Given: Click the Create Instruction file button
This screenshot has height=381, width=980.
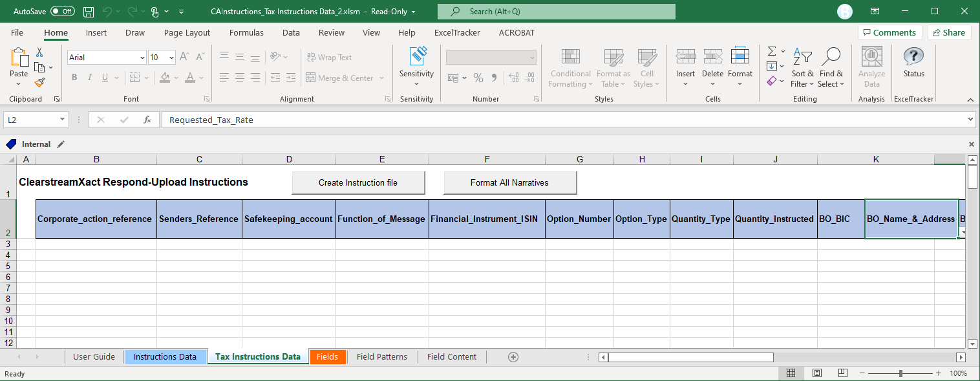Looking at the screenshot, I should [358, 183].
